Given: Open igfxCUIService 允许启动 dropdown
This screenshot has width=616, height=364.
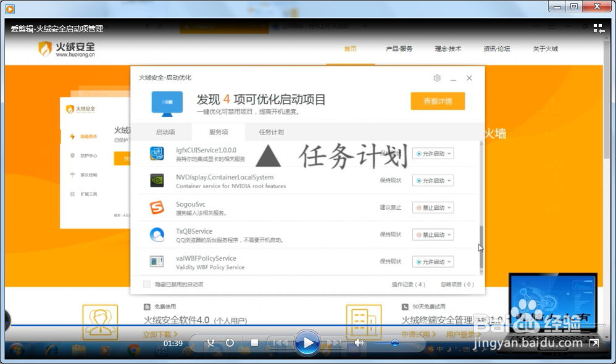Looking at the screenshot, I should tap(433, 154).
